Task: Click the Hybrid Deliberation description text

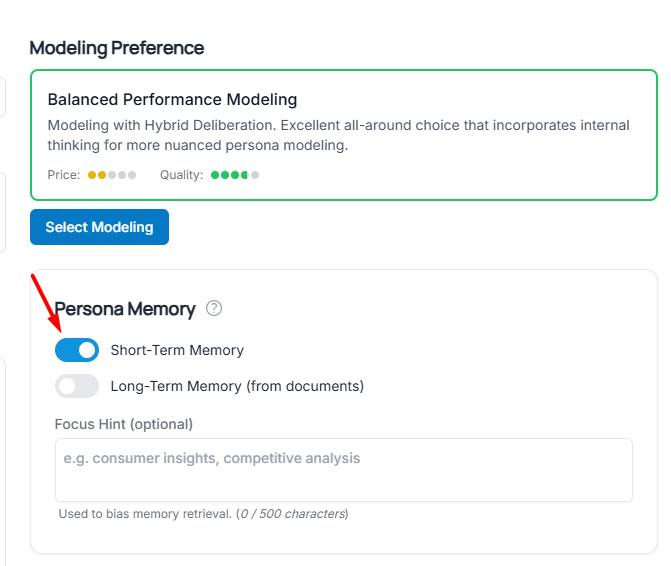Action: [x=338, y=135]
